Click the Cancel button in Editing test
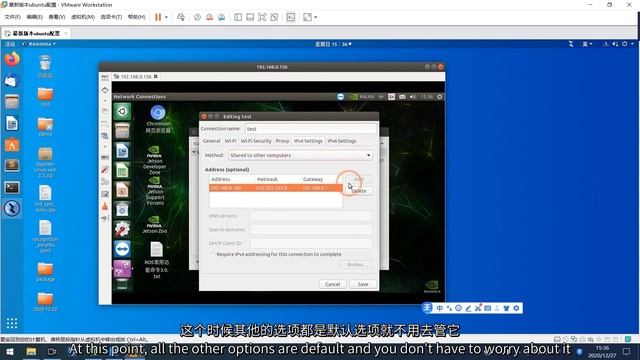Screen dimensions: 640x360 (332, 284)
